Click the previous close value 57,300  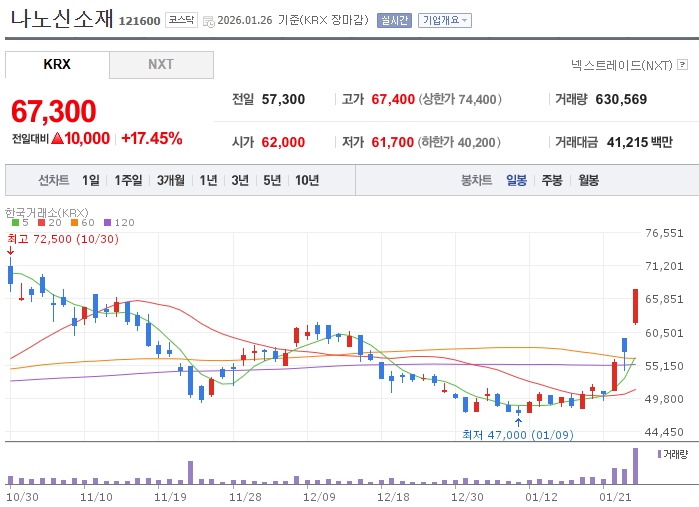click(x=284, y=99)
